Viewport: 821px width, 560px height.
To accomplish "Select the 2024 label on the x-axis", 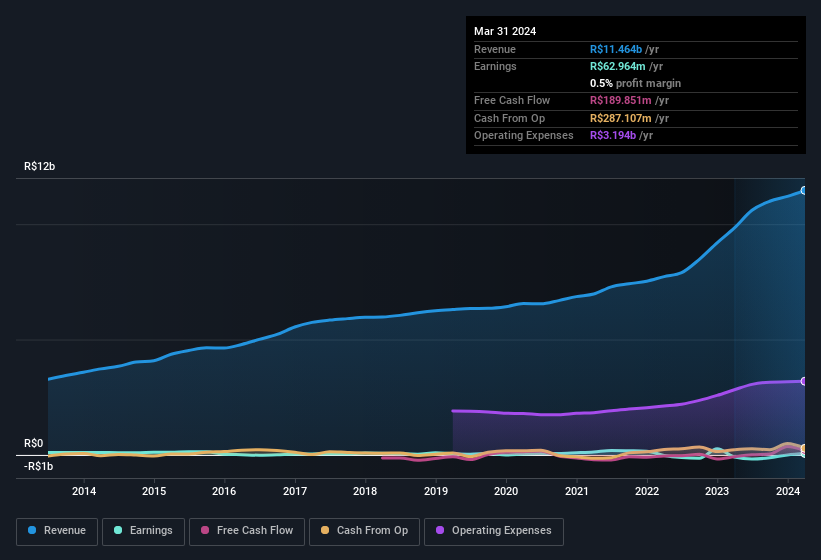I will pos(787,491).
